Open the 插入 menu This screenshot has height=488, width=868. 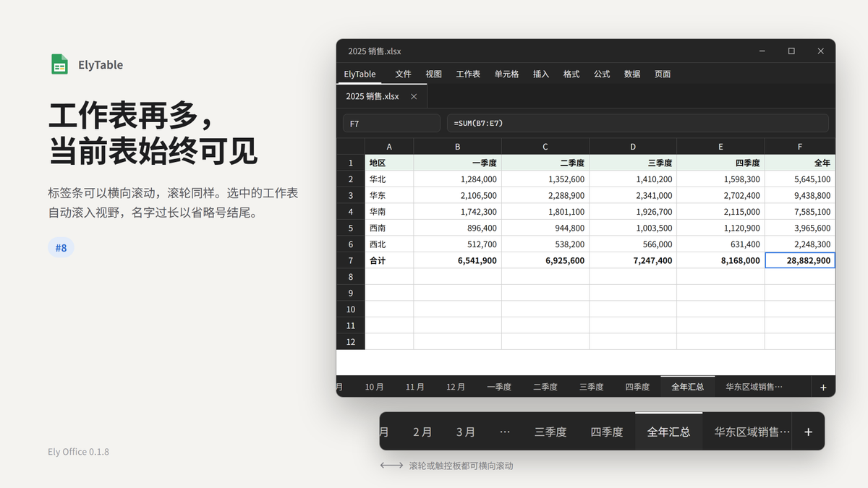click(541, 74)
